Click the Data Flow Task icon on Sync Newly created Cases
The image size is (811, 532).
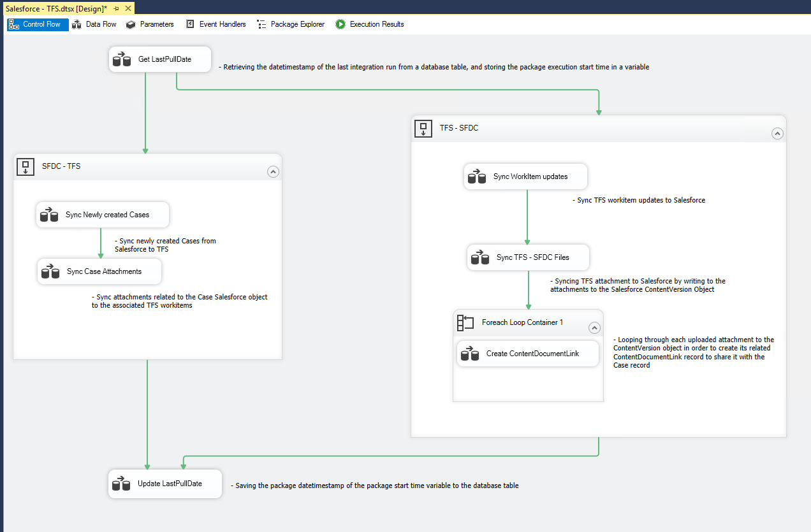point(49,215)
